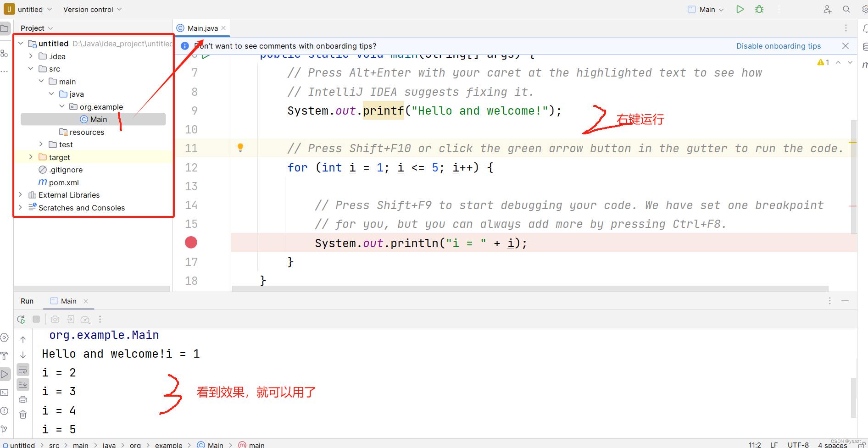Go to next highlighted problem arrow
868x448 pixels.
(850, 62)
